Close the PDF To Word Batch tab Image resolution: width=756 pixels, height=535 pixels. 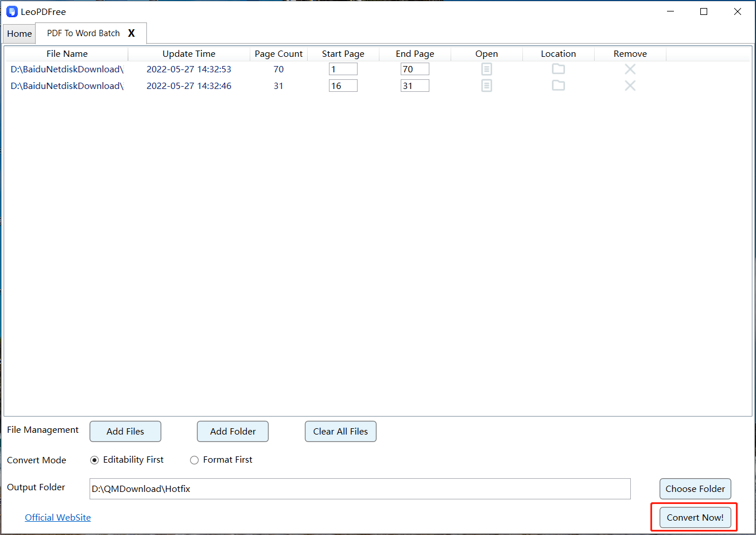[131, 33]
